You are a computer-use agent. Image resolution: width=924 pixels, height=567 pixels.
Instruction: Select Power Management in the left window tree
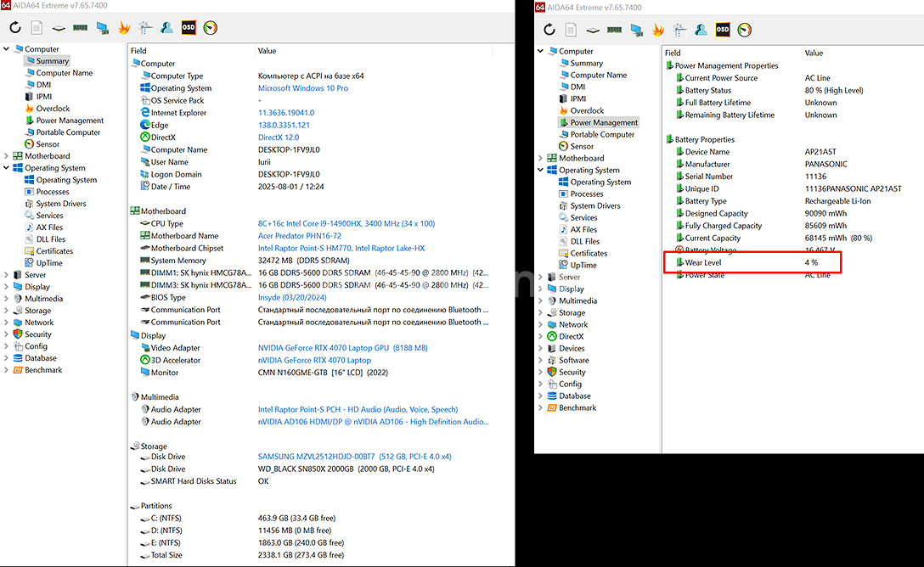pos(70,121)
